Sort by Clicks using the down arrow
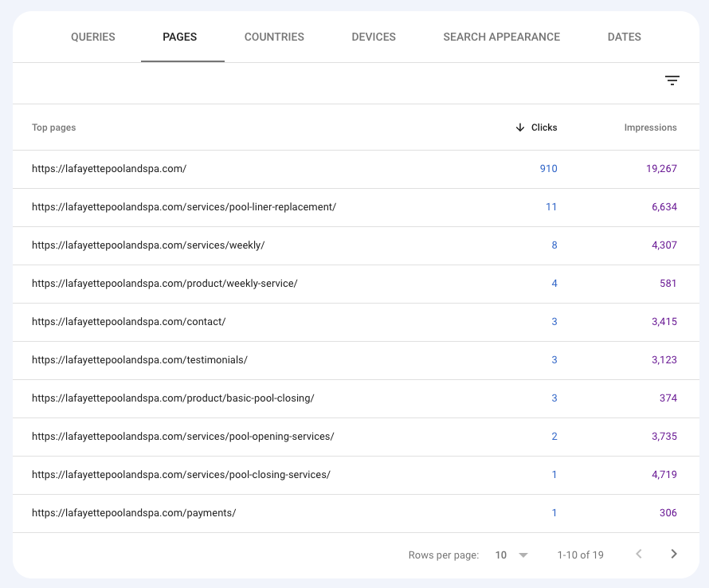 [x=520, y=127]
